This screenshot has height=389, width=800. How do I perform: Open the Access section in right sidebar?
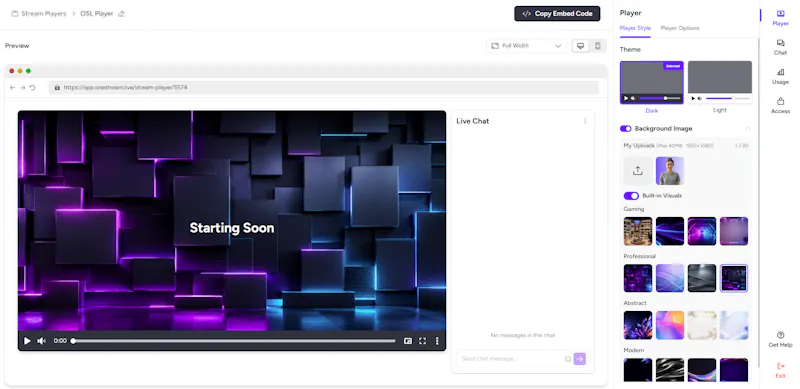coord(780,105)
